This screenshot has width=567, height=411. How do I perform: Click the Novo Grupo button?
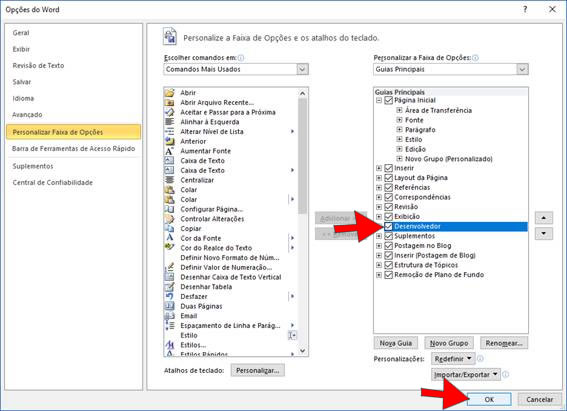[449, 343]
